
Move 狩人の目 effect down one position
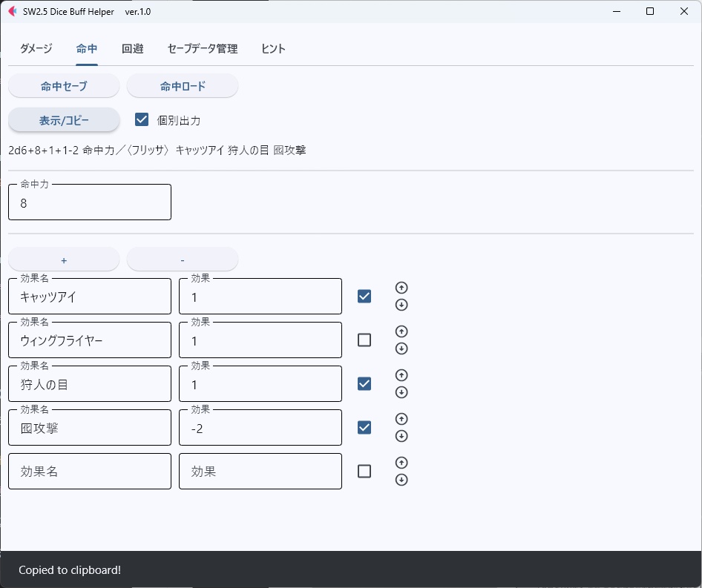401,392
